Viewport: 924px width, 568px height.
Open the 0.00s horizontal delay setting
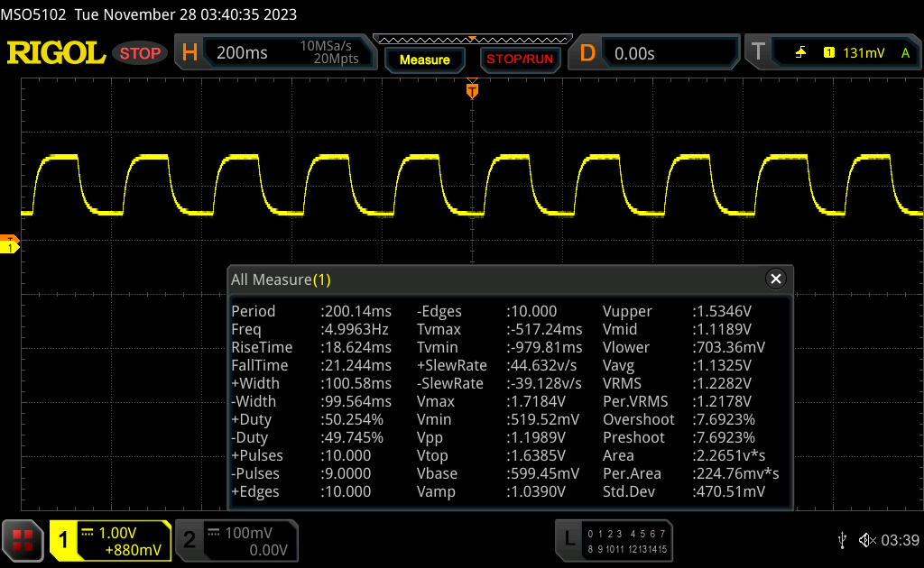click(x=634, y=53)
